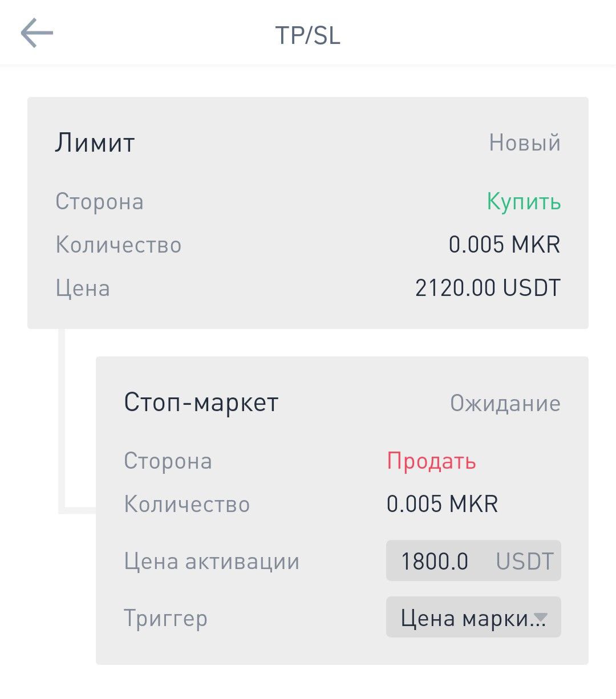616x699 pixels.
Task: Tap 0.005 MKR quantity in Стоп-маркет card
Action: tap(442, 504)
